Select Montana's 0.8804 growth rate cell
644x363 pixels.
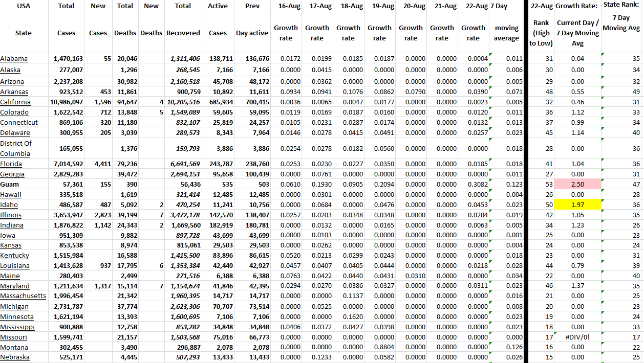(x=379, y=348)
